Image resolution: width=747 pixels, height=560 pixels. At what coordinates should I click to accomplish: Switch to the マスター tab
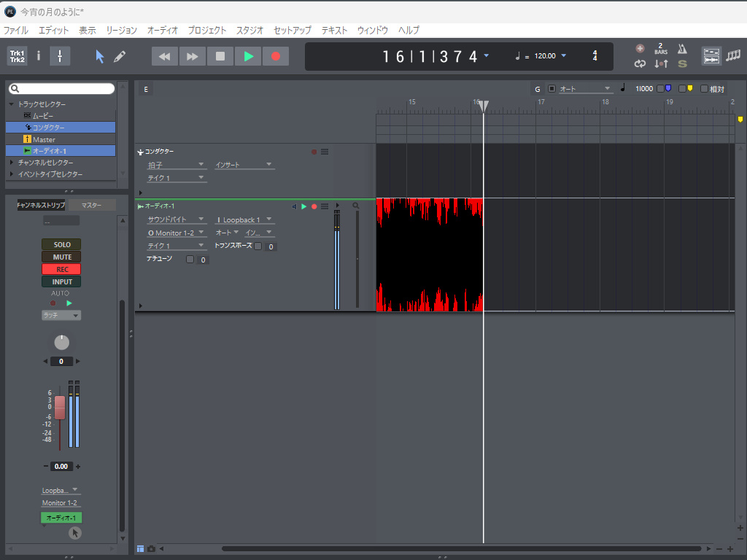(91, 205)
